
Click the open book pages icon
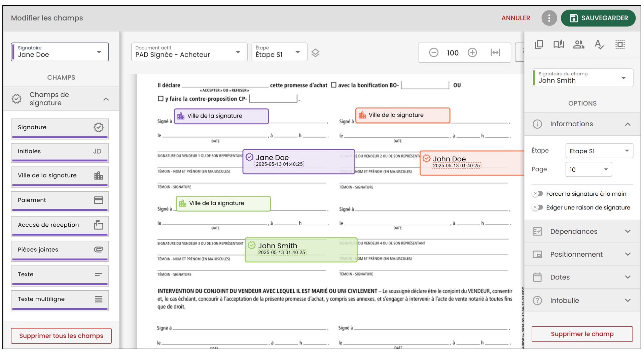[x=559, y=44]
